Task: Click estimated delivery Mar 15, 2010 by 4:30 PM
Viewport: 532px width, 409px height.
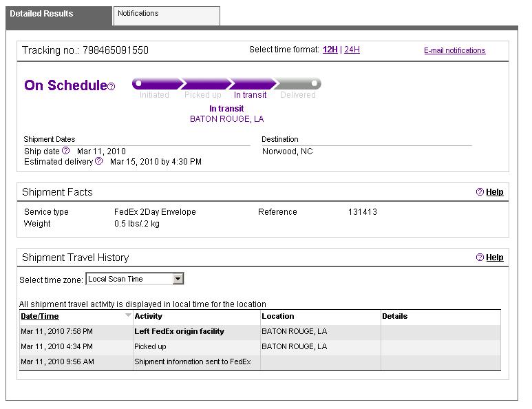Action: tap(156, 162)
